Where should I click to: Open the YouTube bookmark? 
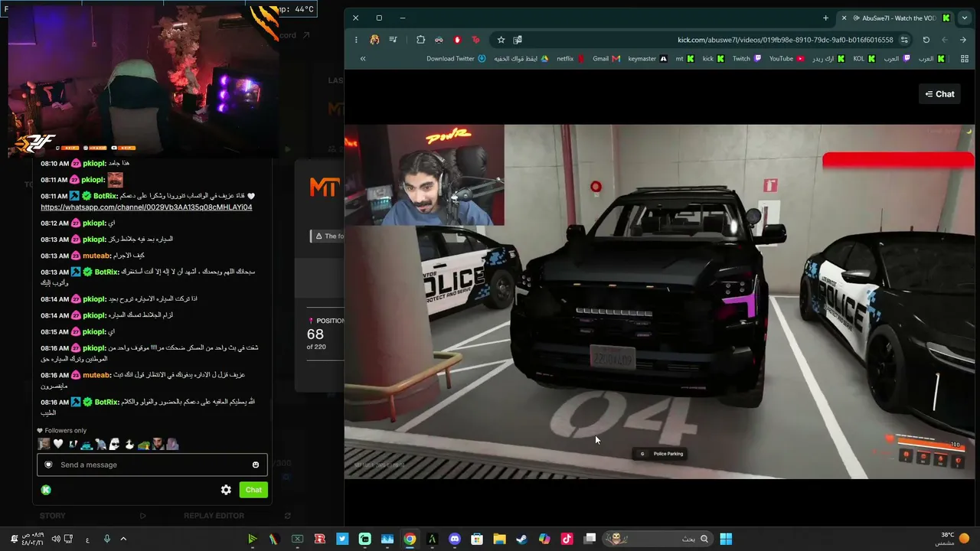tap(786, 59)
